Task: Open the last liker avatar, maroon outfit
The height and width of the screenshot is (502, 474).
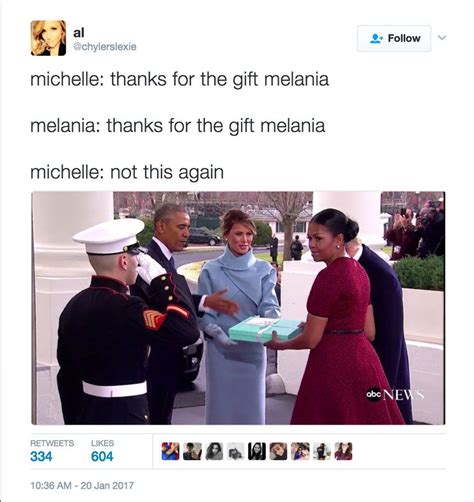Action: click(x=343, y=451)
